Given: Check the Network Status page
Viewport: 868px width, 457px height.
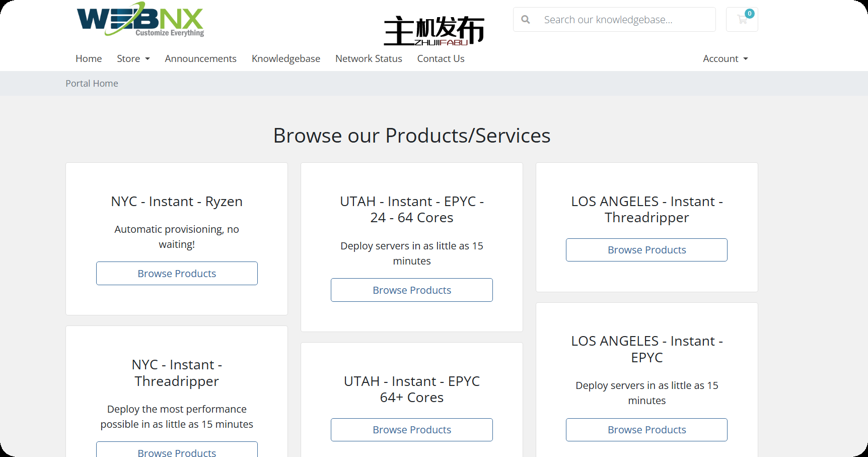Looking at the screenshot, I should pyautogui.click(x=369, y=59).
